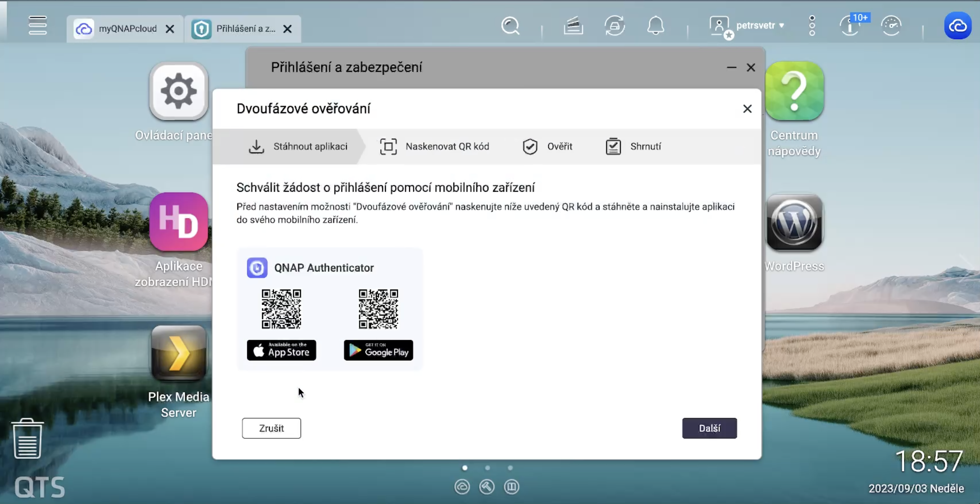Click the Další button
Viewport: 980px width, 504px height.
[709, 428]
